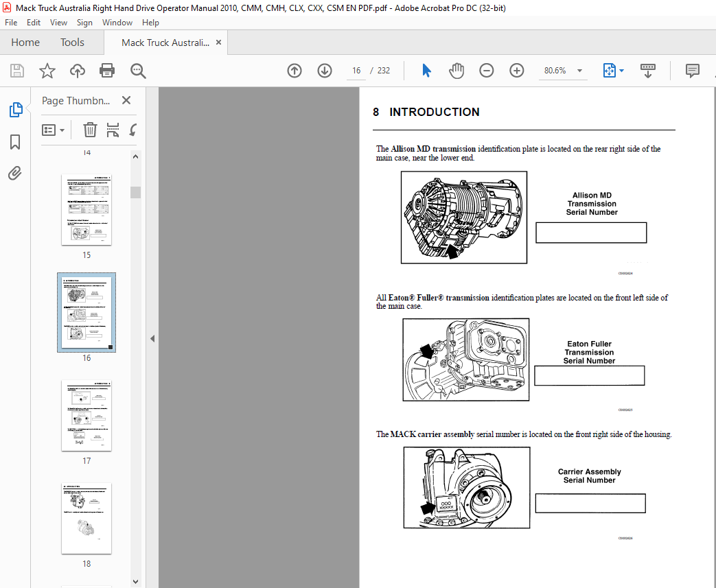Click the upload to cloud icon
Image resolution: width=716 pixels, height=588 pixels.
coord(78,71)
